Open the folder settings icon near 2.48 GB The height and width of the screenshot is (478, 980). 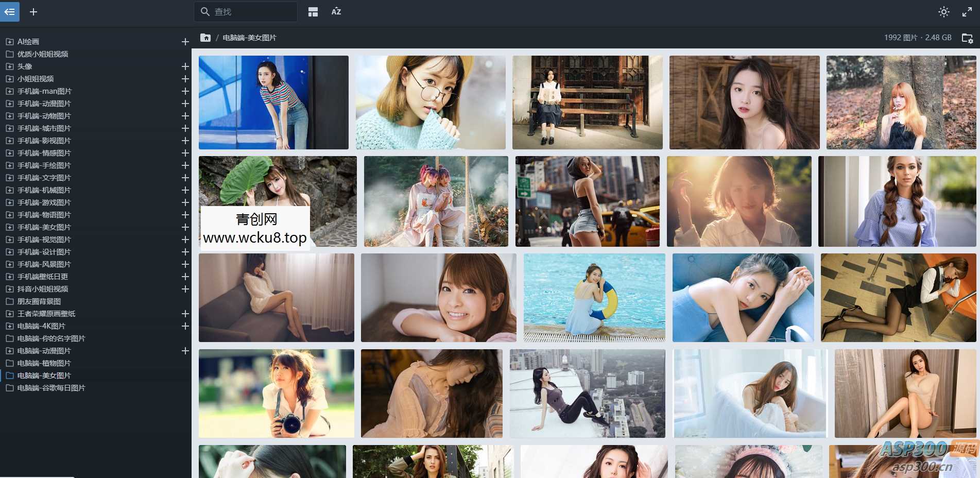point(967,38)
